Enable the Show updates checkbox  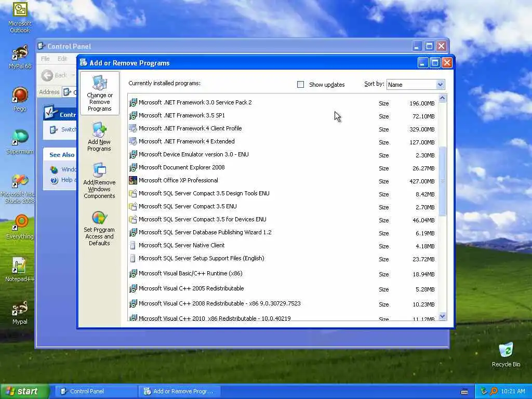(x=300, y=85)
